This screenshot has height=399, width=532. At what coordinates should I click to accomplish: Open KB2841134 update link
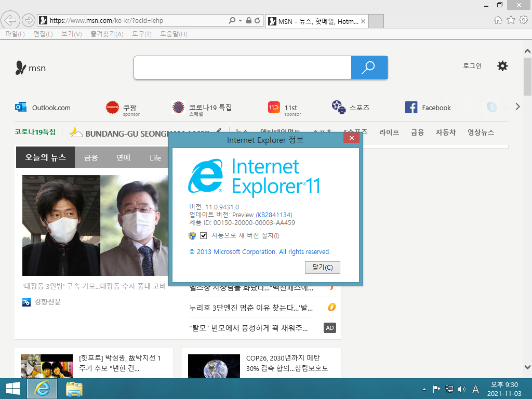click(x=274, y=215)
